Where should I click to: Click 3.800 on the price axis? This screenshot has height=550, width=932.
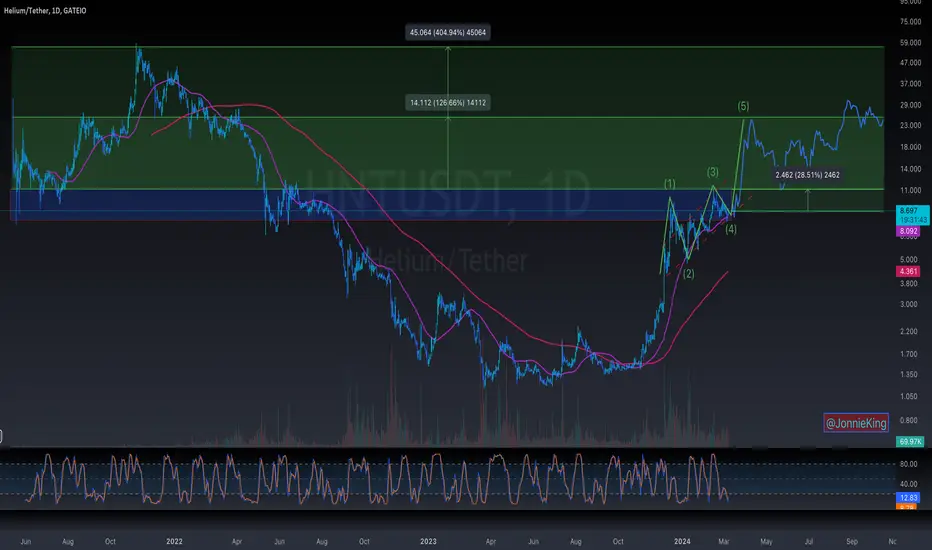click(908, 284)
